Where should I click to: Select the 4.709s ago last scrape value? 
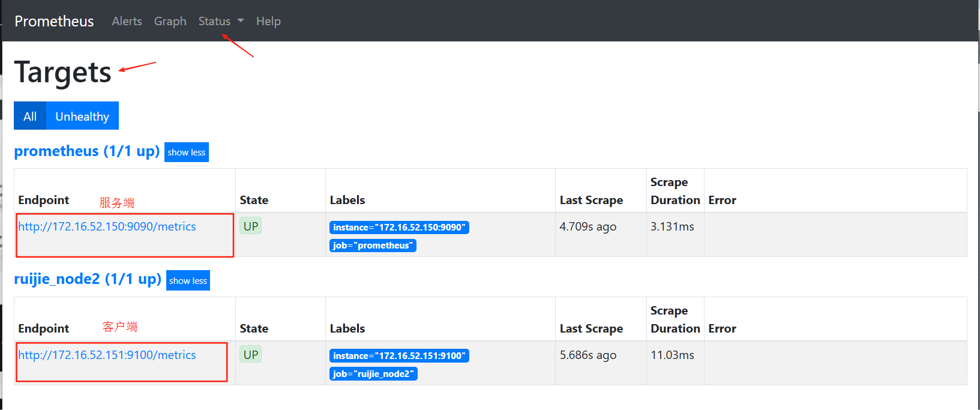[588, 226]
